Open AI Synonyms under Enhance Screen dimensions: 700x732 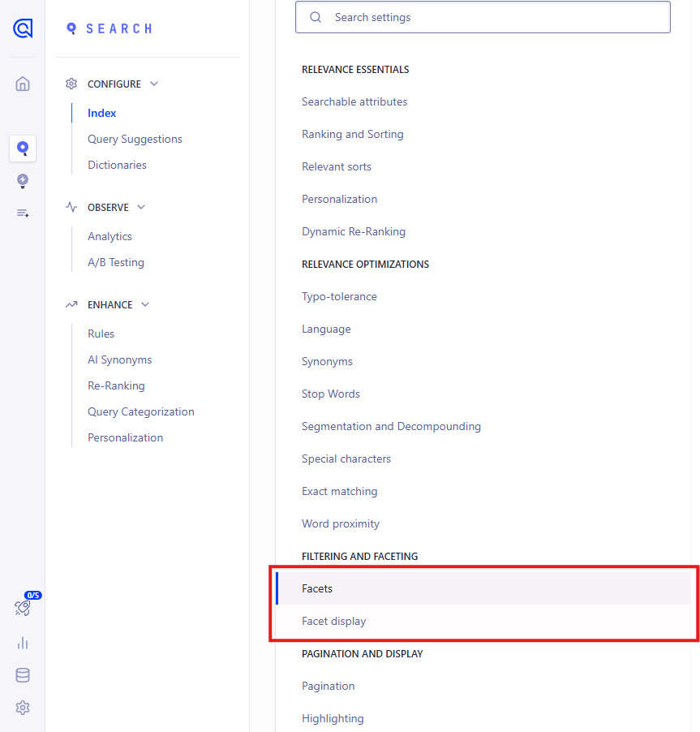point(120,360)
